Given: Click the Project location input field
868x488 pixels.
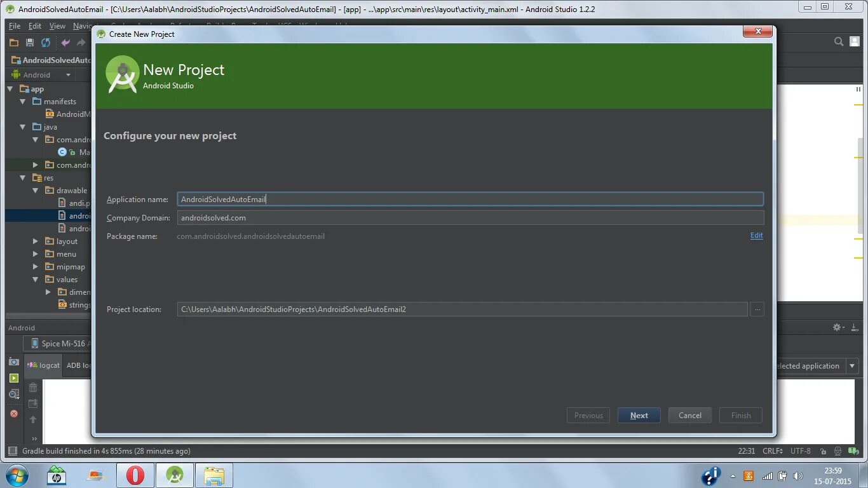Looking at the screenshot, I should coord(463,309).
